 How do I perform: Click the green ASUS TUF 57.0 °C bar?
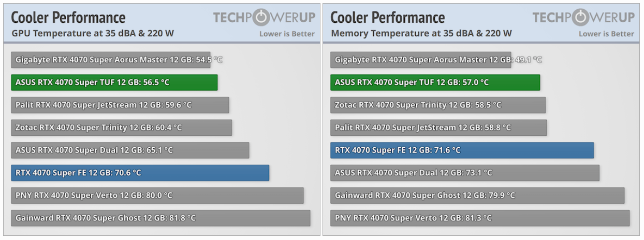(435, 82)
